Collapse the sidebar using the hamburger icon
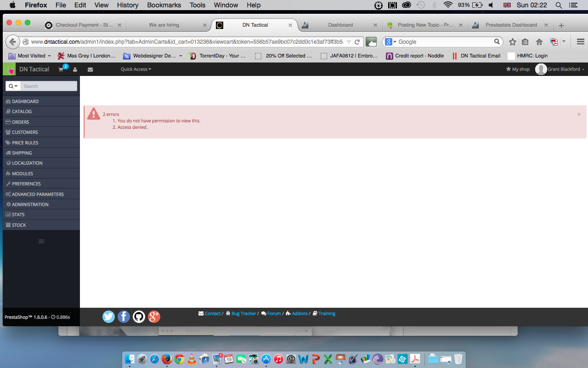 pyautogui.click(x=41, y=241)
